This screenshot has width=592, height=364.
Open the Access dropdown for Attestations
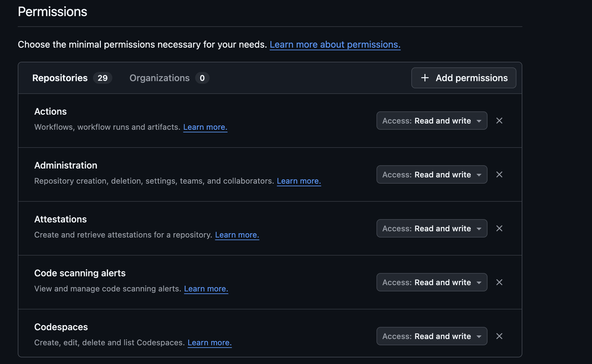point(431,228)
